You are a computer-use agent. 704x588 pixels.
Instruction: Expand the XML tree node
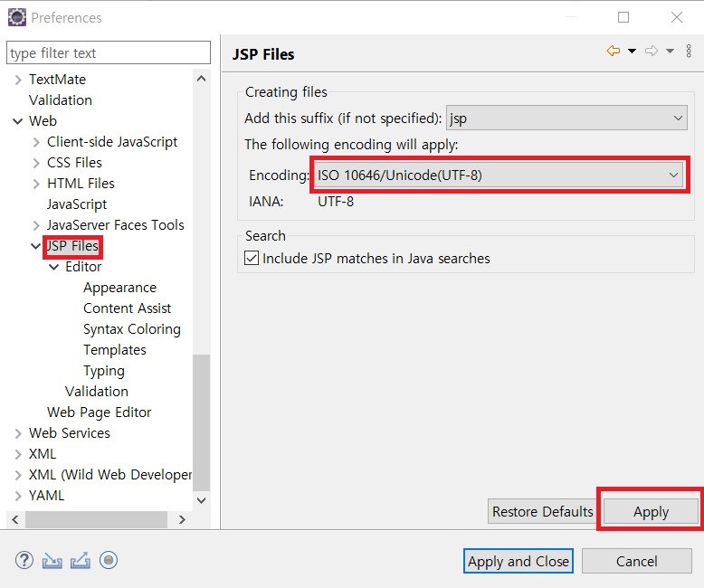point(18,454)
